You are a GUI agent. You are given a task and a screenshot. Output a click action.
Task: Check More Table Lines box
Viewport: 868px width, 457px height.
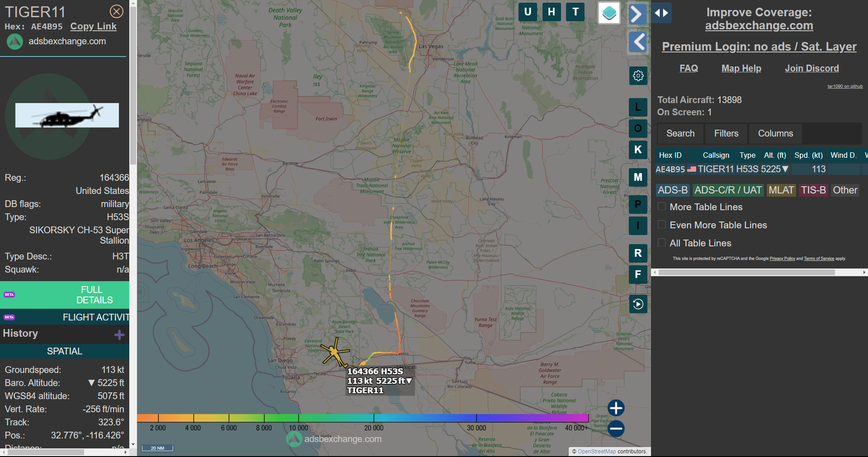662,207
